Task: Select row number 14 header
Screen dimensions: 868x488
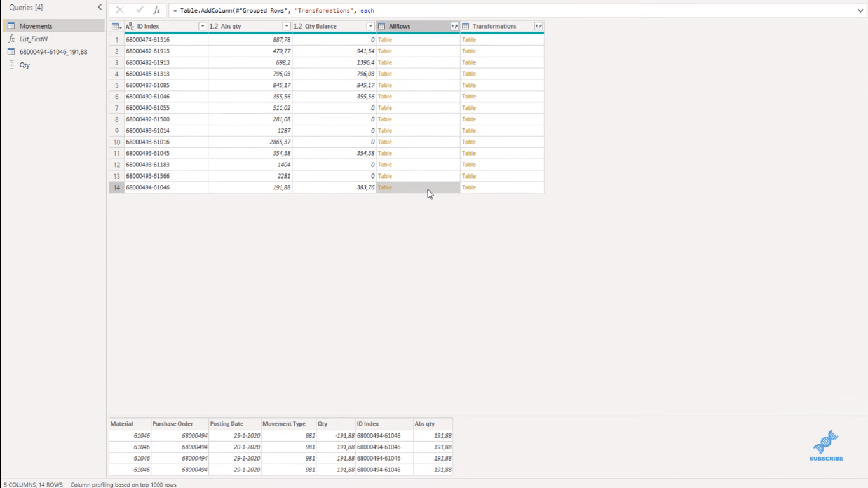Action: tap(117, 187)
